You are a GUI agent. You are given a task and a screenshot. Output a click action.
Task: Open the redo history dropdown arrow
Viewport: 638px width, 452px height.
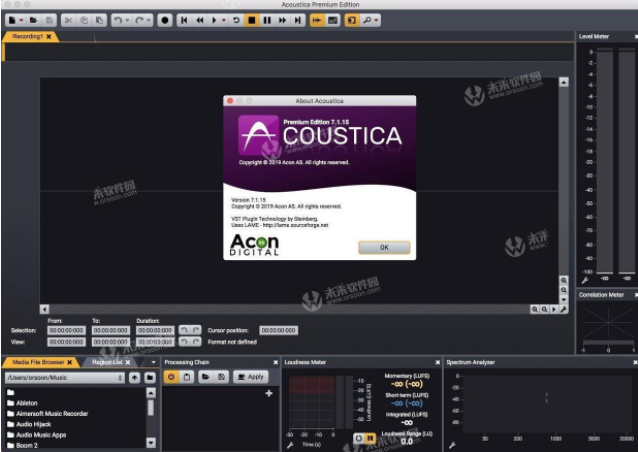(x=149, y=20)
